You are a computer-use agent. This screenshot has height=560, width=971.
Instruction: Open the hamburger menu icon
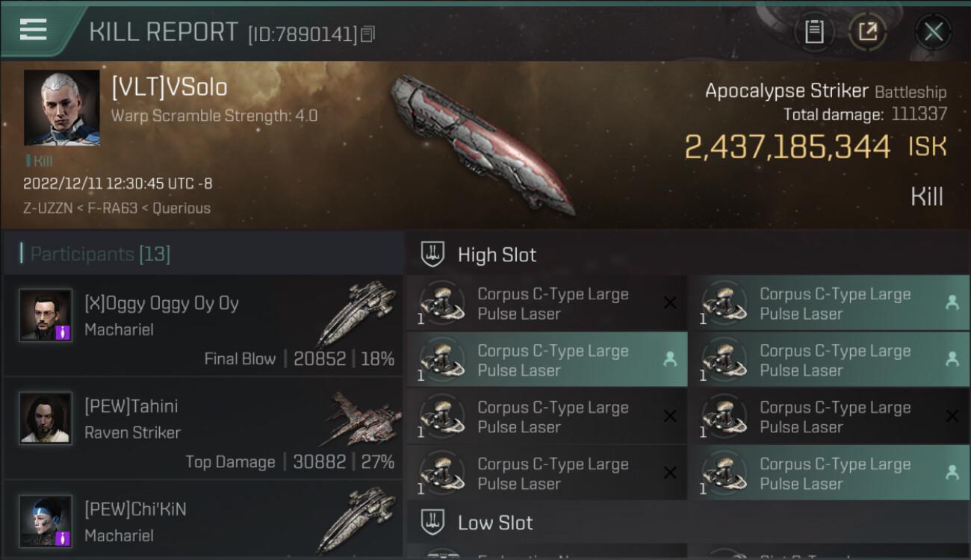click(x=34, y=30)
